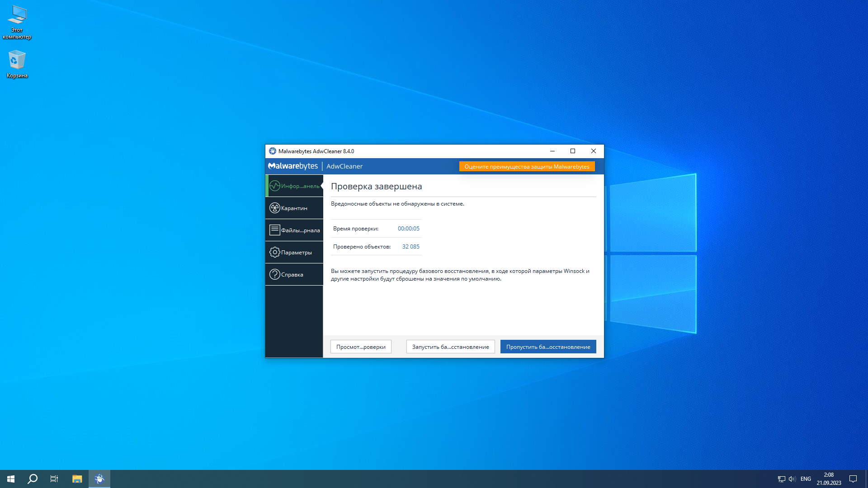Open the Карантин sidebar section
Image resolution: width=868 pixels, height=488 pixels.
tap(294, 208)
